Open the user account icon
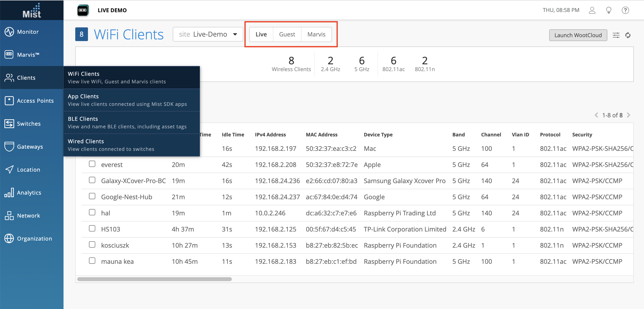 [x=592, y=10]
